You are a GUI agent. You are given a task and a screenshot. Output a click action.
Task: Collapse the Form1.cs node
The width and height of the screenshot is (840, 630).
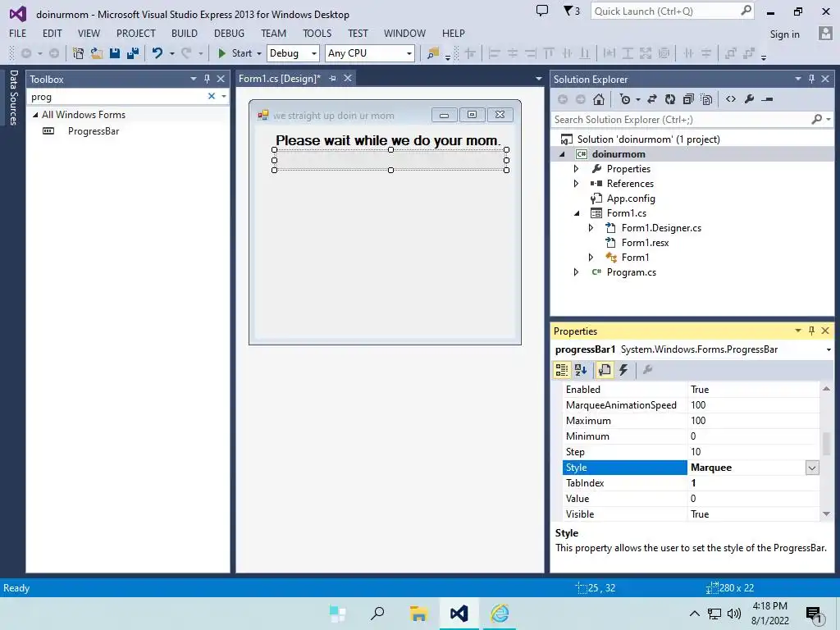577,213
